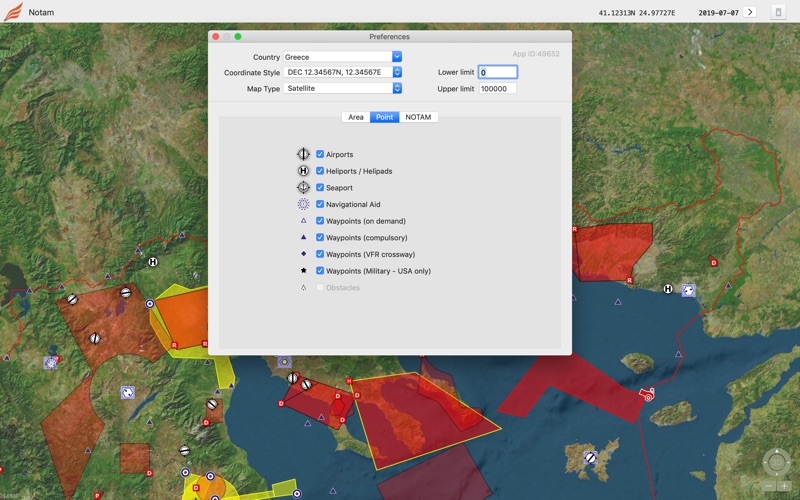
Task: Open the Map Type dropdown showing Satellite
Action: click(342, 89)
